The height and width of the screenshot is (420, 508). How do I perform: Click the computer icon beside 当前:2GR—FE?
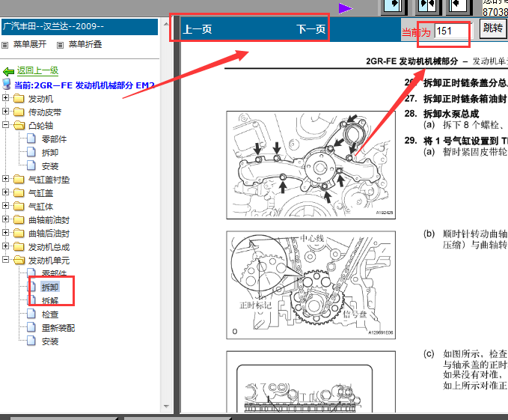[x=7, y=85]
